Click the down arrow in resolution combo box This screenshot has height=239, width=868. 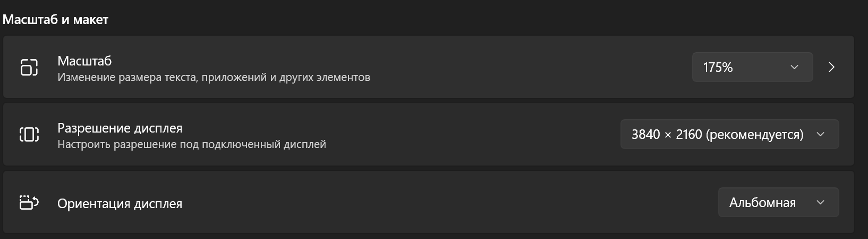(820, 134)
